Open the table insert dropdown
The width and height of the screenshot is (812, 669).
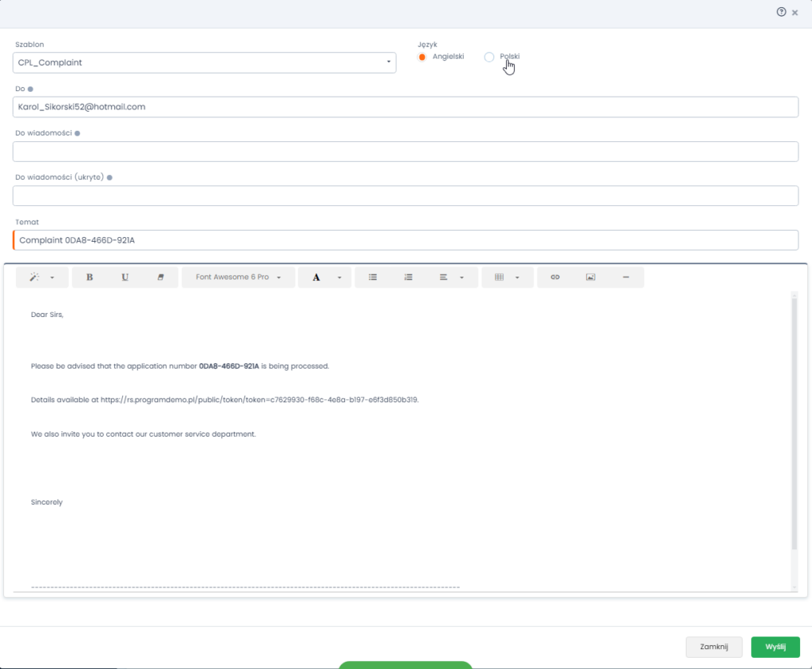[x=507, y=277]
